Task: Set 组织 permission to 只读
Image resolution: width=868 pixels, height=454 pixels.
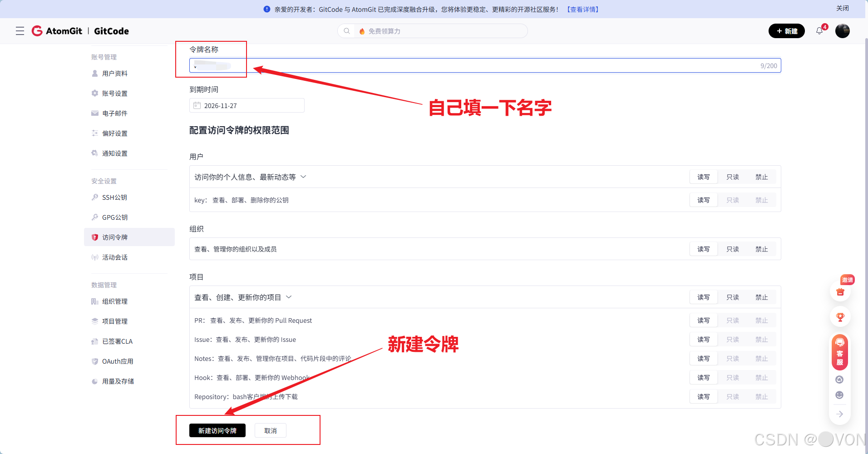Action: [x=732, y=249]
